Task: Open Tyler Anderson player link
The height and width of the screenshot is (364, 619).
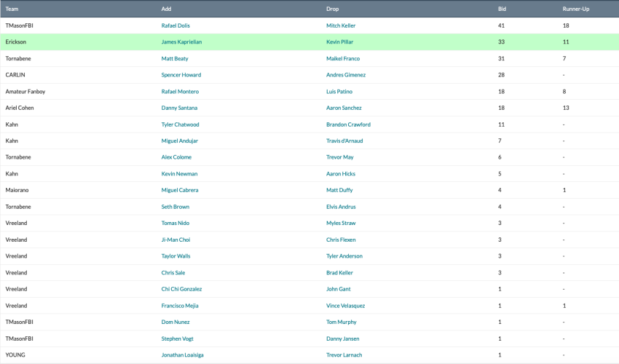Action: pyautogui.click(x=344, y=256)
